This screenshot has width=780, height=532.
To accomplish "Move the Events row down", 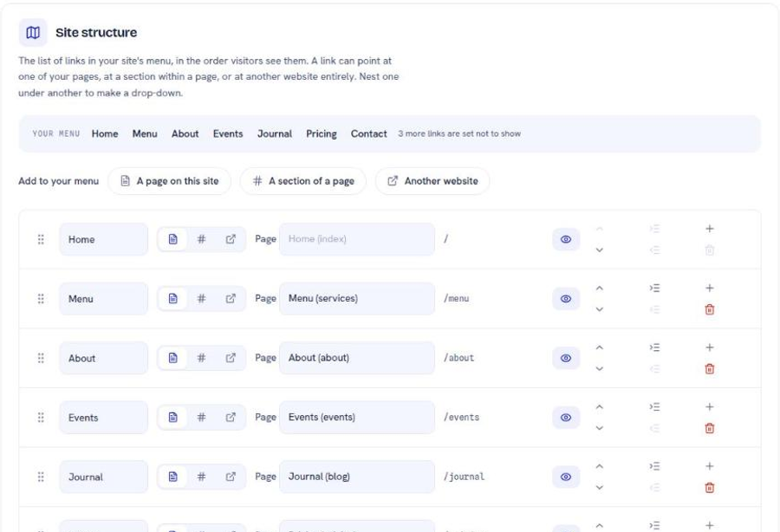I will 600,428.
